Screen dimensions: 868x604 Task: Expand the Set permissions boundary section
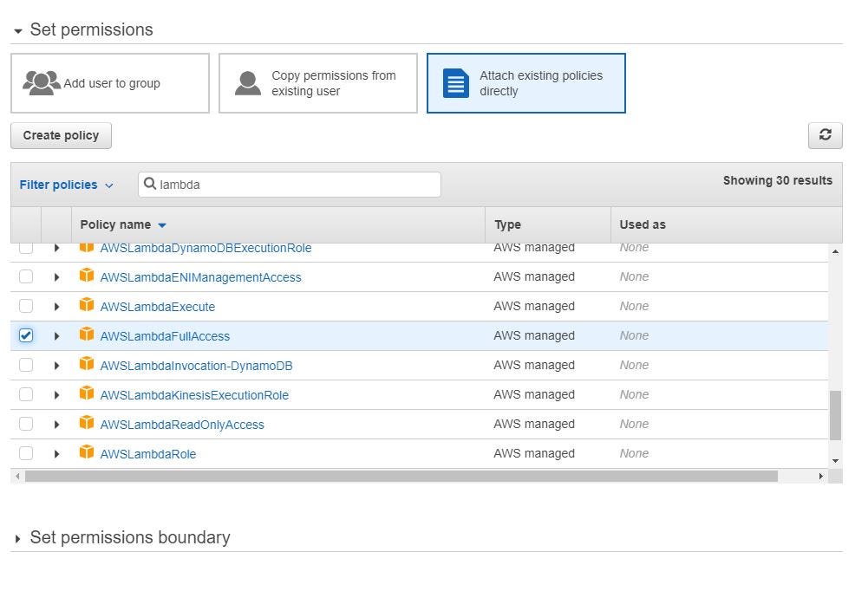[x=17, y=538]
